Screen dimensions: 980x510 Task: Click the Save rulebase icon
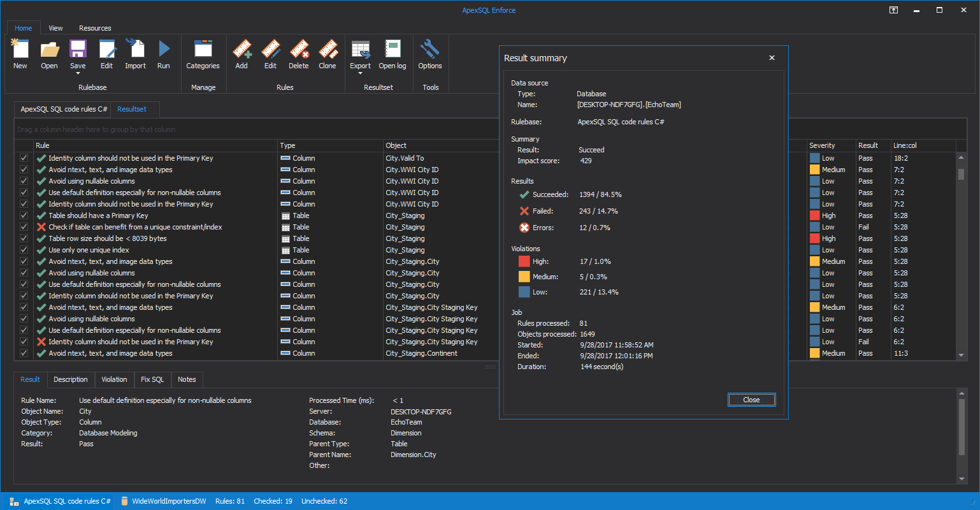(78, 49)
